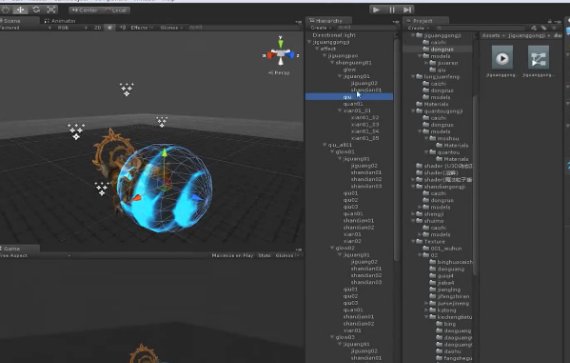Select the Scale tool in toolbar
The width and height of the screenshot is (570, 363).
(x=51, y=10)
